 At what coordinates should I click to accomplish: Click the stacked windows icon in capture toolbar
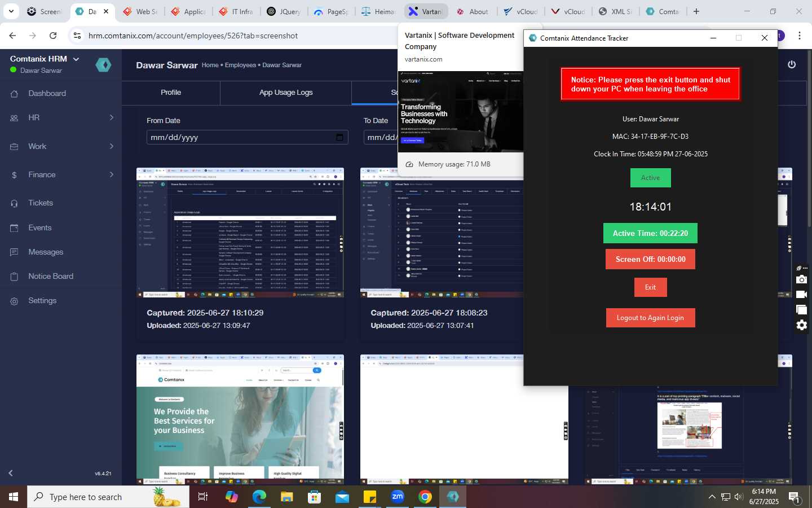[801, 309]
